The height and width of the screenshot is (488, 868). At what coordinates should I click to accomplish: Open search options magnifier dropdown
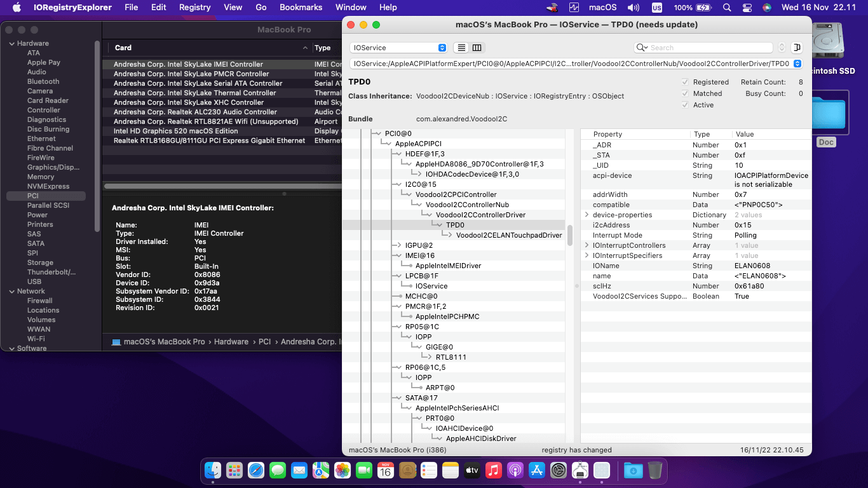point(642,48)
